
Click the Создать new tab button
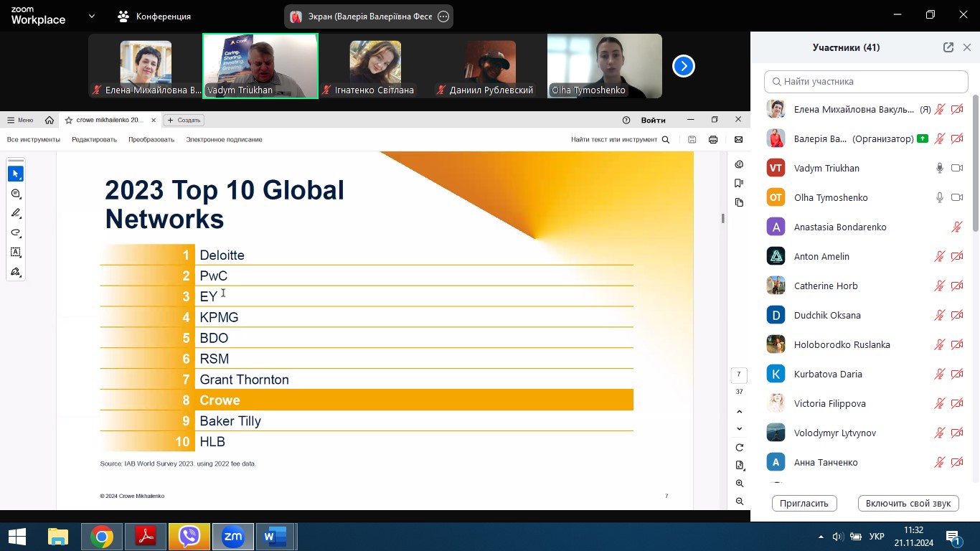(184, 120)
